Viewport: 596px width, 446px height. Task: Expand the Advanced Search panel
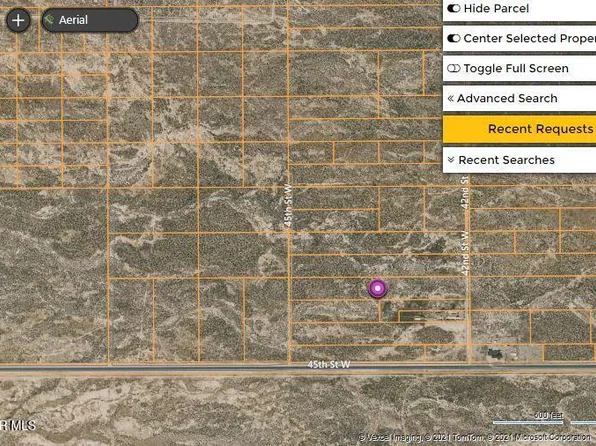519,98
